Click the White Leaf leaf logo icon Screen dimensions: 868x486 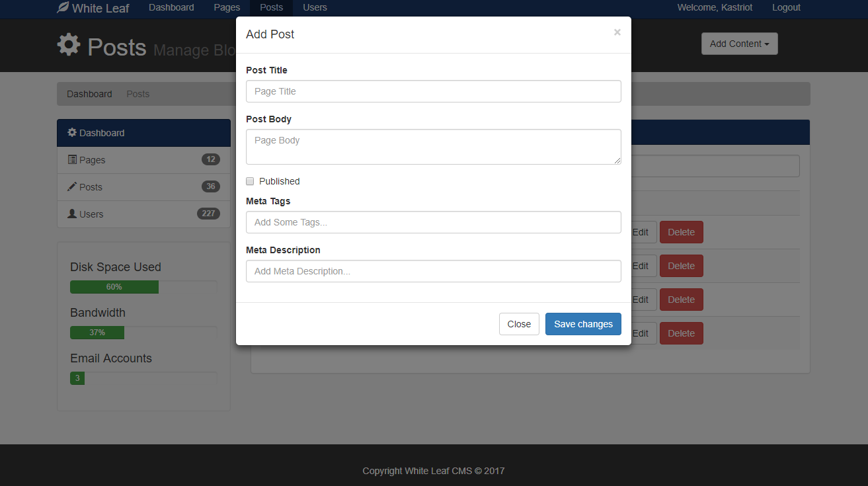coord(62,7)
